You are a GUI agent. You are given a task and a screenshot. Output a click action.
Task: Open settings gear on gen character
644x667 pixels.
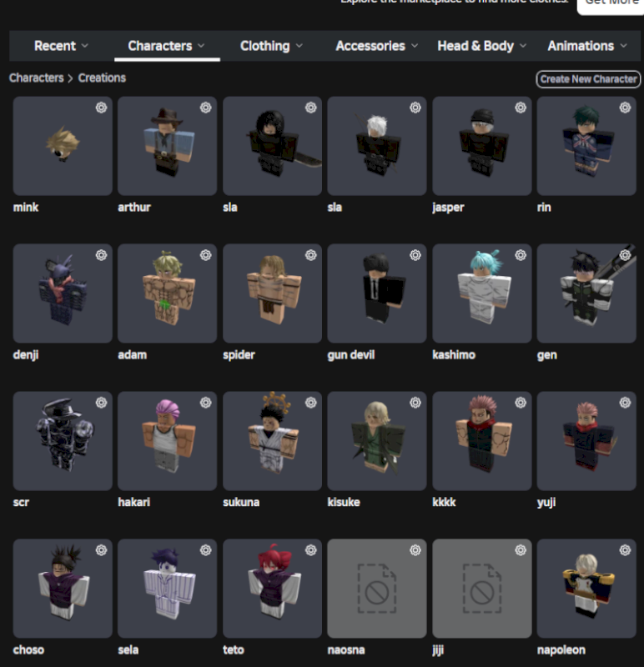point(625,255)
